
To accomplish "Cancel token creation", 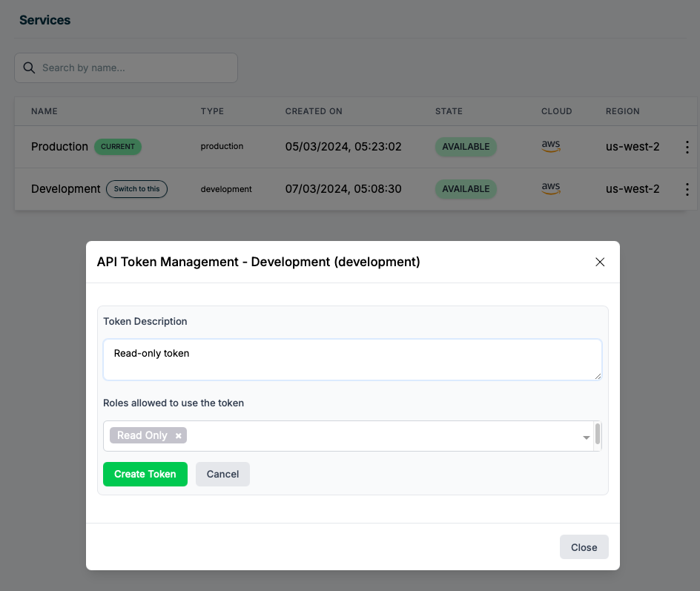I will pyautogui.click(x=222, y=474).
